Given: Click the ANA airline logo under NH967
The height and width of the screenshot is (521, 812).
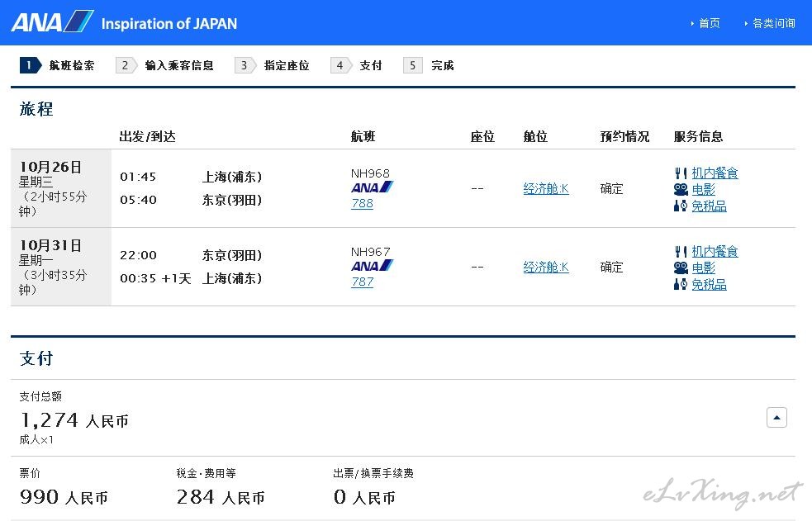Looking at the screenshot, I should [372, 266].
